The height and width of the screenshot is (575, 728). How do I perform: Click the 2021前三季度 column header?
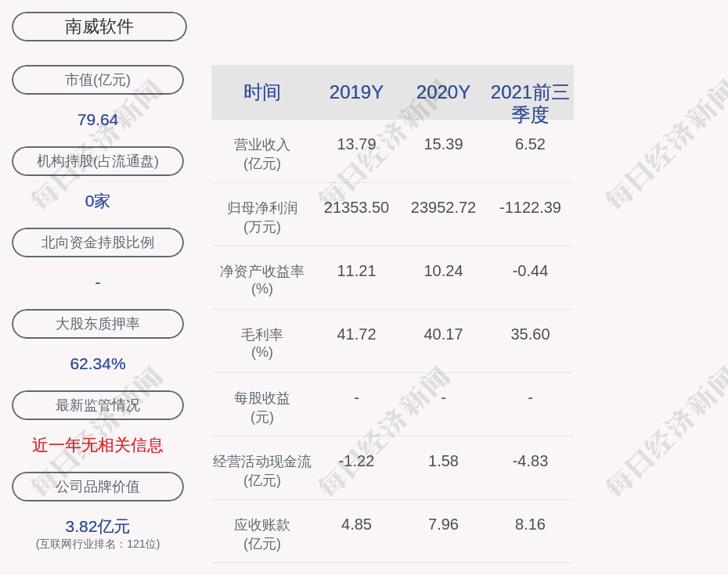pos(530,103)
